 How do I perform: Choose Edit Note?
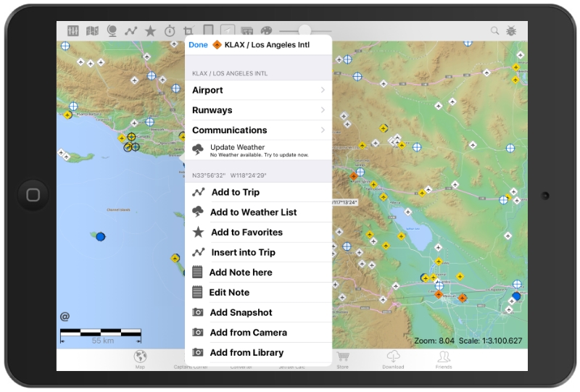[258, 293]
